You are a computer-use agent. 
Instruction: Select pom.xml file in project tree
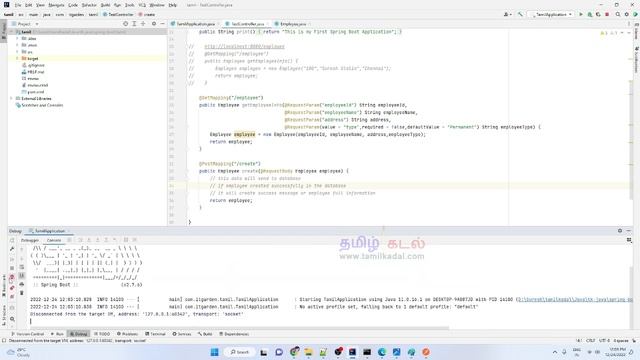coord(33,92)
